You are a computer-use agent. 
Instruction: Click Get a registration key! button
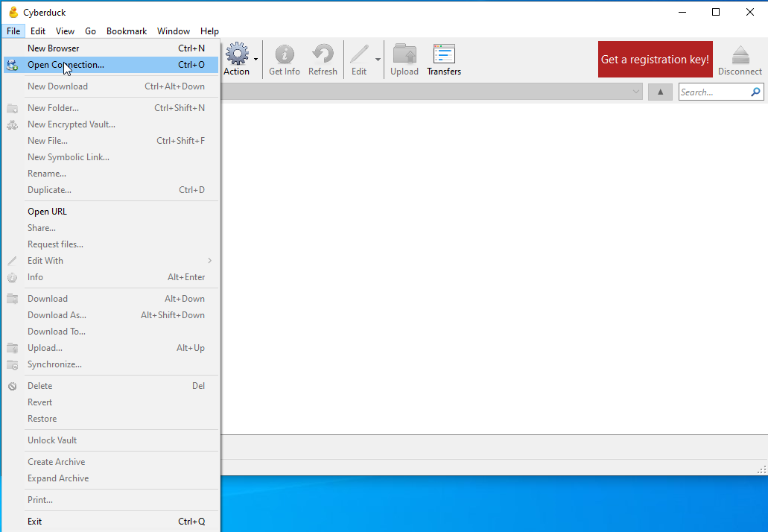(x=656, y=60)
